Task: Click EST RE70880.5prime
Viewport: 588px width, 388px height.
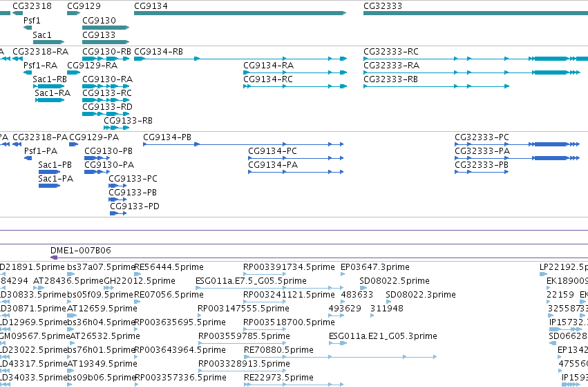Action: 278,350
